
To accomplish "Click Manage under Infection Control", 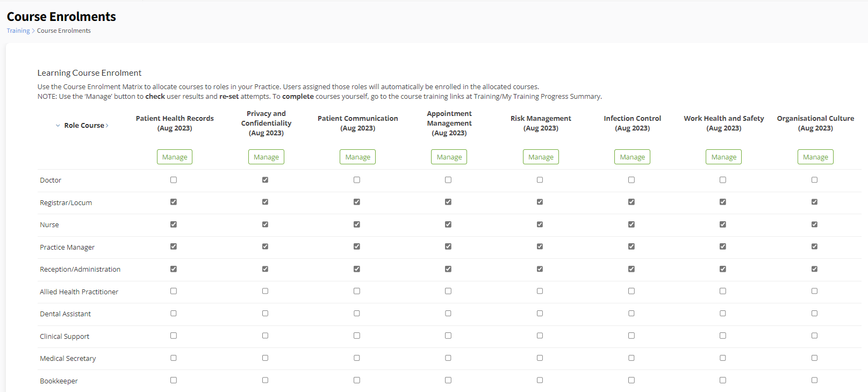I will pyautogui.click(x=632, y=157).
